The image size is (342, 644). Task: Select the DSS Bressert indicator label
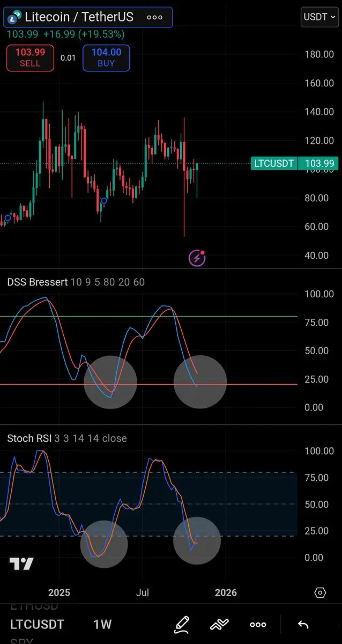(36, 282)
